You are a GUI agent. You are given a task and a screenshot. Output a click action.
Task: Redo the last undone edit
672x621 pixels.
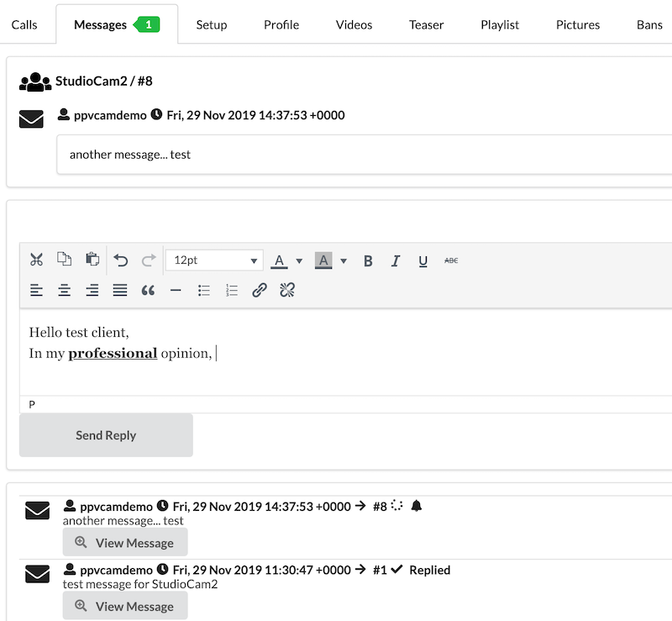tap(149, 260)
